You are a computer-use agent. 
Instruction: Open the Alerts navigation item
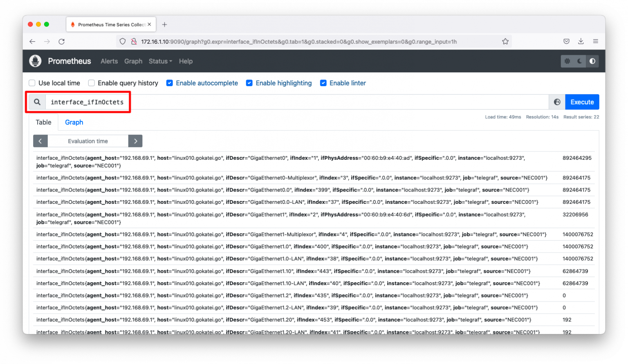109,61
